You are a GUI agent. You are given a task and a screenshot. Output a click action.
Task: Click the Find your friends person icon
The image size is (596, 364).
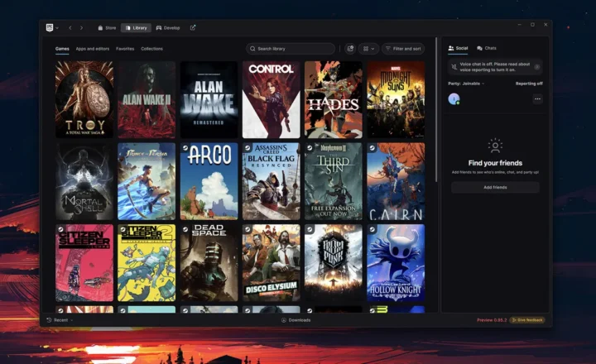click(x=495, y=146)
